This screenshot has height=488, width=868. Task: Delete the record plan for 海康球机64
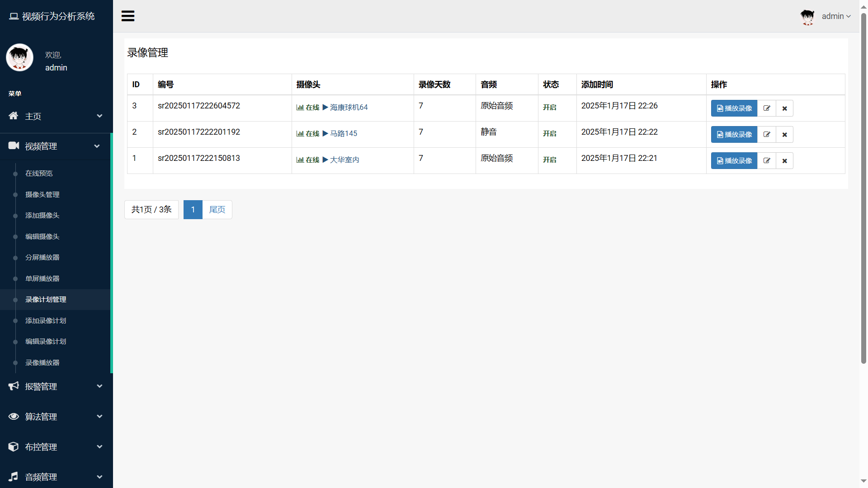(x=785, y=108)
